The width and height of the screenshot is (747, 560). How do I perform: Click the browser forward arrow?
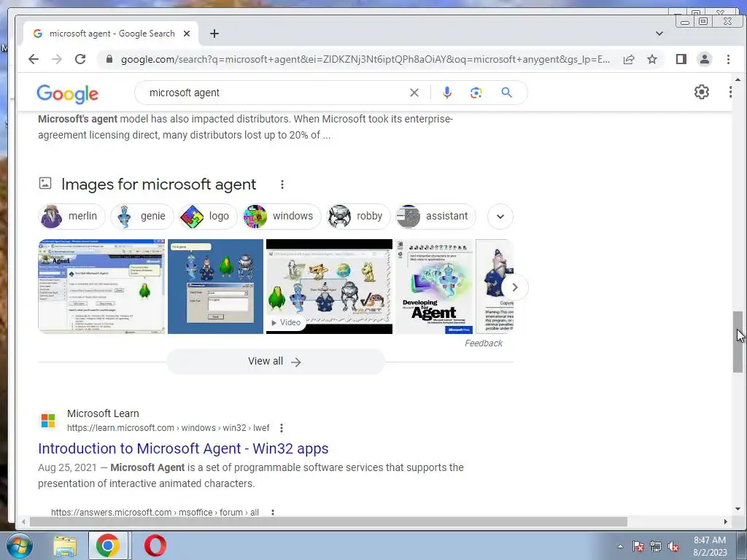point(57,59)
